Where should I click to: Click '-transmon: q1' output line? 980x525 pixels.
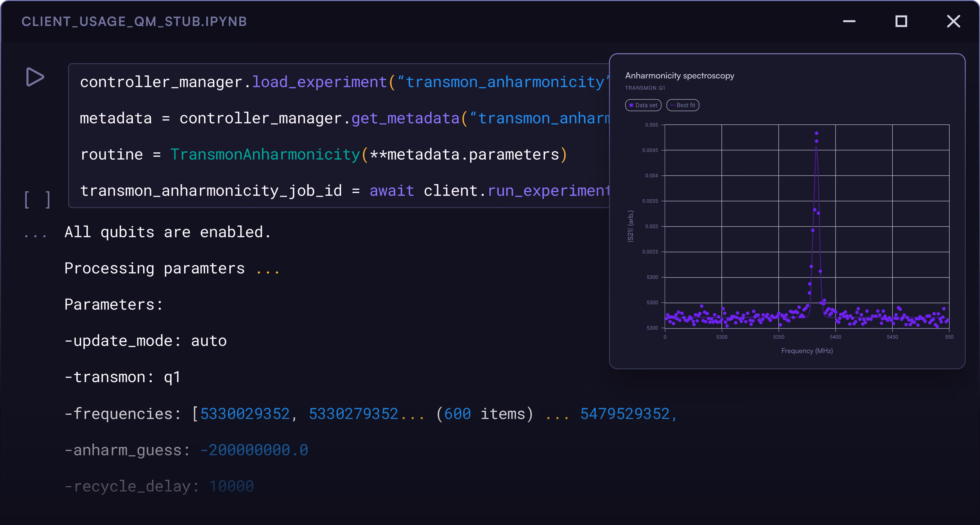(122, 377)
